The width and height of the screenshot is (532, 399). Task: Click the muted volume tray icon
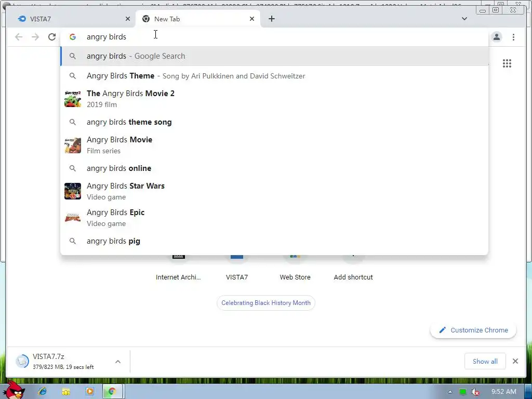point(476,392)
